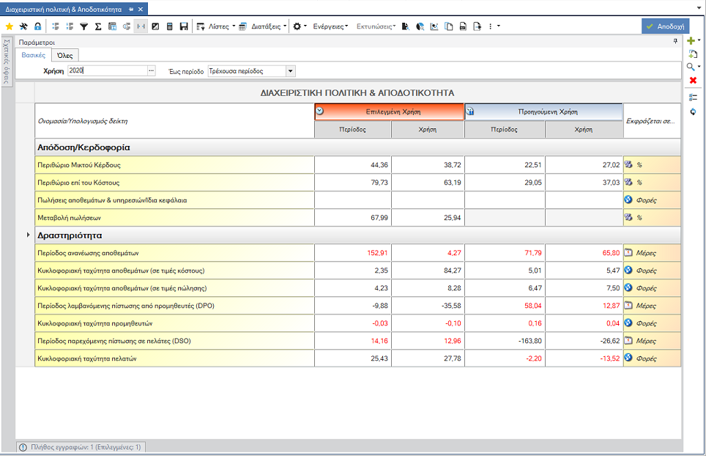Select the Επιλεγμένη Χρήση header button
Image resolution: width=706 pixels, height=456 pixels.
tap(389, 112)
